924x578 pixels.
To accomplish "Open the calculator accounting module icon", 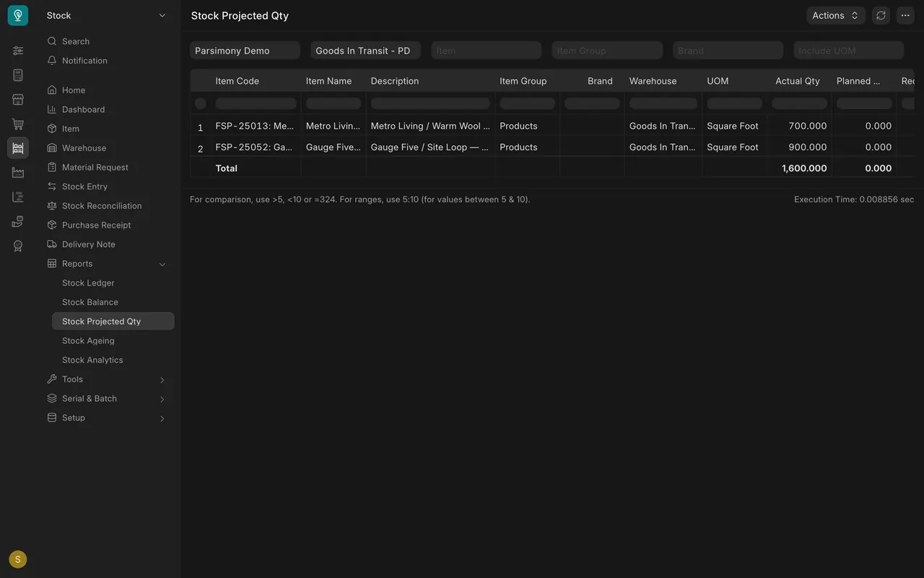I will [18, 75].
